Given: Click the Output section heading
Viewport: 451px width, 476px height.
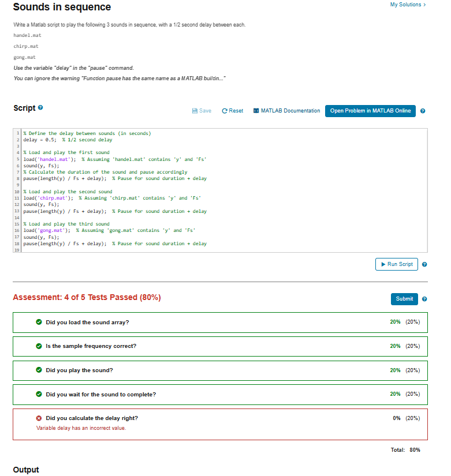Looking at the screenshot, I should coord(26,470).
